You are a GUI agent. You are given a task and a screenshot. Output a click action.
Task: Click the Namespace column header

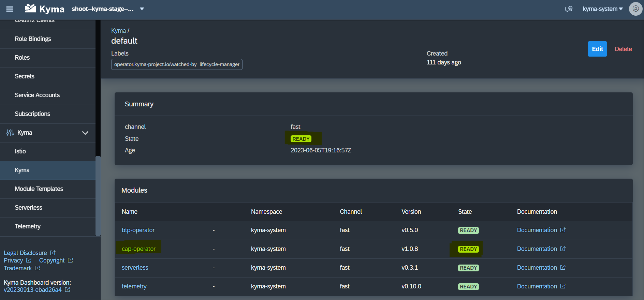pos(266,212)
